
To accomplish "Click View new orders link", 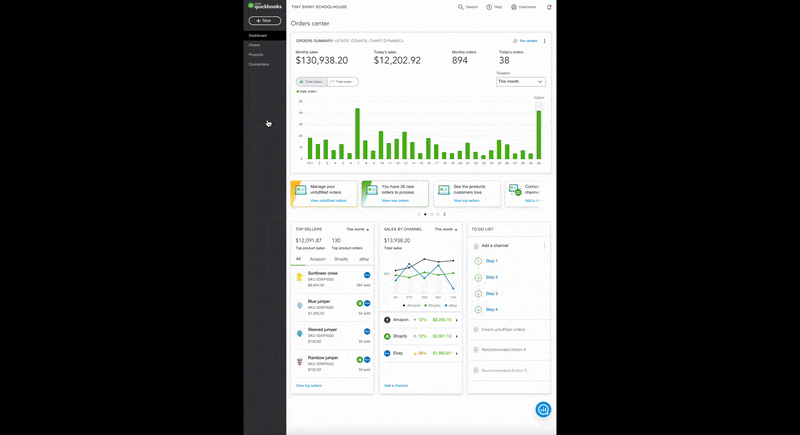I will pos(395,200).
